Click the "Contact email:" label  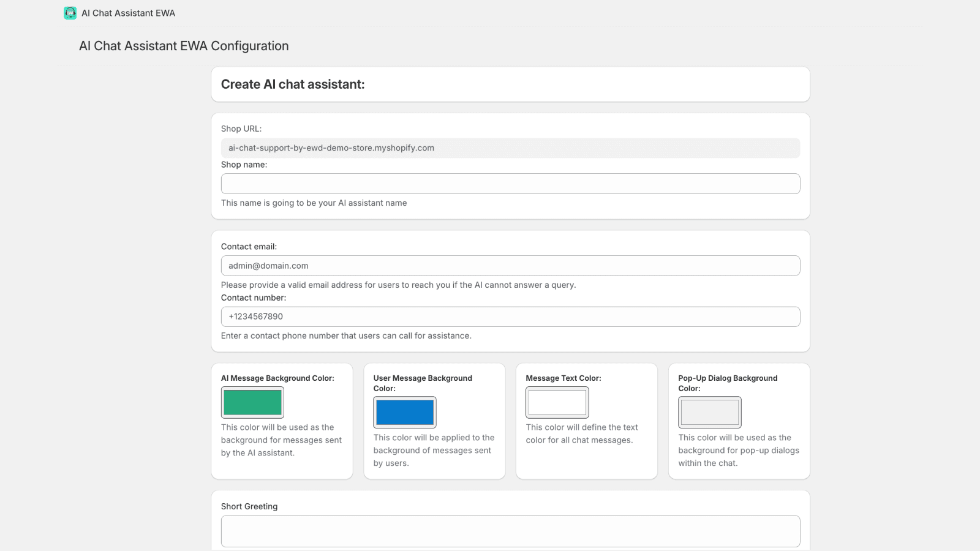pos(249,247)
